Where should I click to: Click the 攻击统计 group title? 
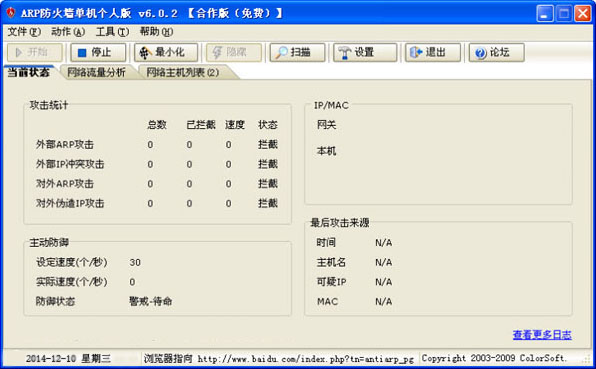49,105
